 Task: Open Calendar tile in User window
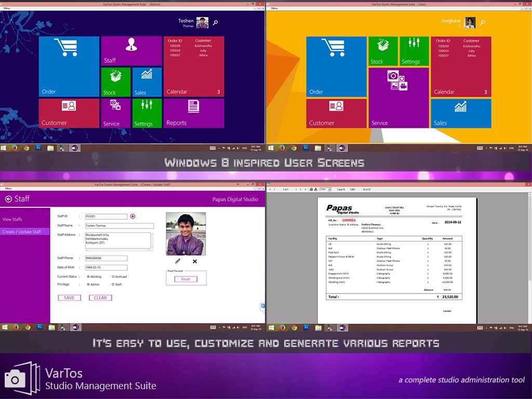point(461,67)
